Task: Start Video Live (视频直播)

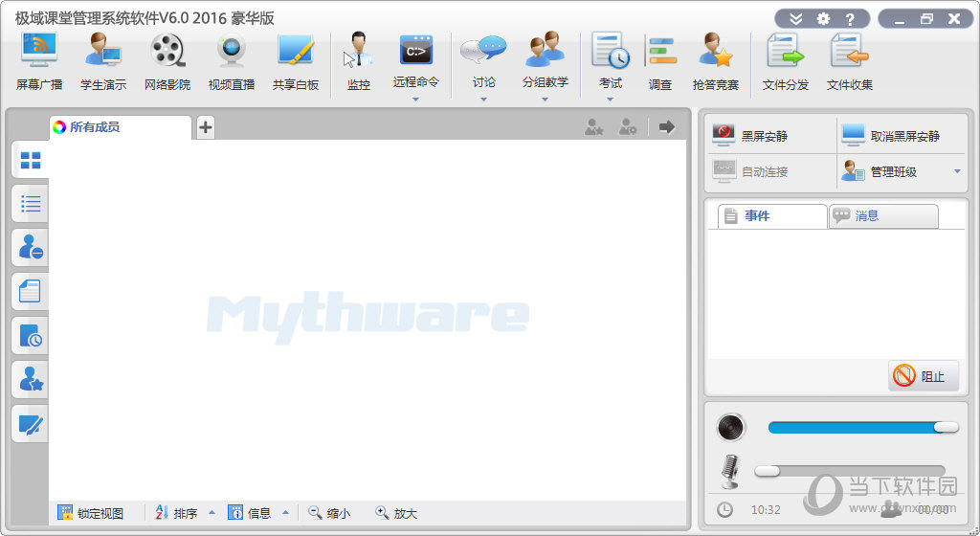Action: (232, 62)
